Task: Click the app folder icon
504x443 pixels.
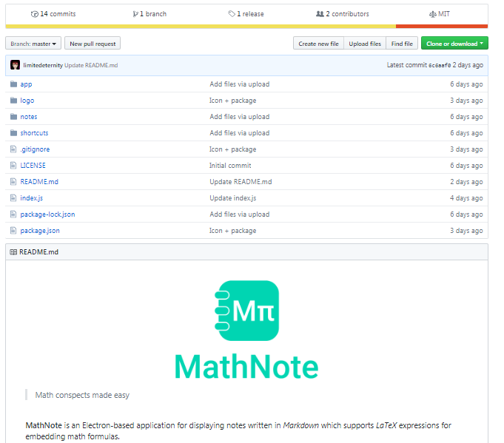Action: [13, 84]
